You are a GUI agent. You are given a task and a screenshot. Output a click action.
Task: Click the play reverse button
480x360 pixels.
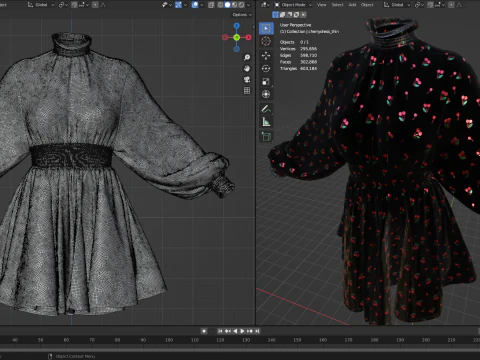pos(235,331)
